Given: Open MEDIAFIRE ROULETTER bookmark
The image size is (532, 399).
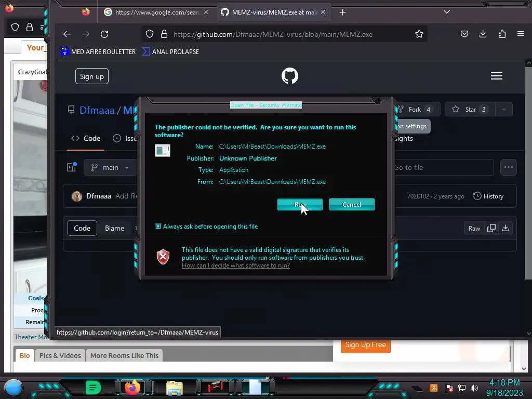Looking at the screenshot, I should click(98, 52).
